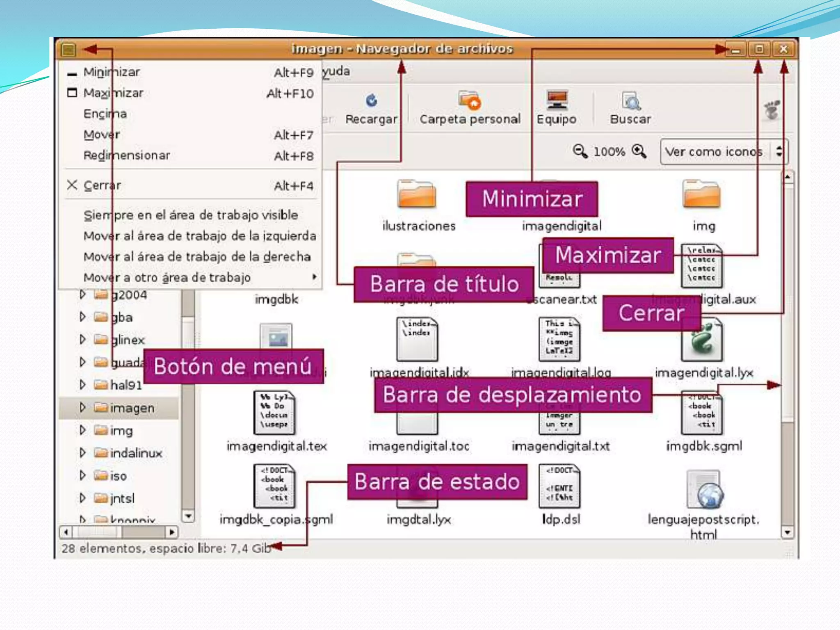
Task: Open the window menu button in title bar
Action: tap(68, 50)
